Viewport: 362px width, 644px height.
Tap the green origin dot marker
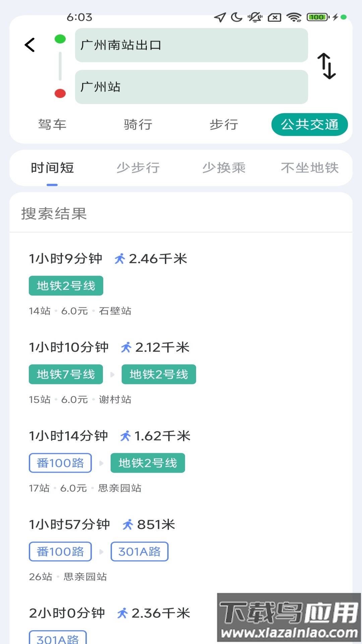coord(60,39)
